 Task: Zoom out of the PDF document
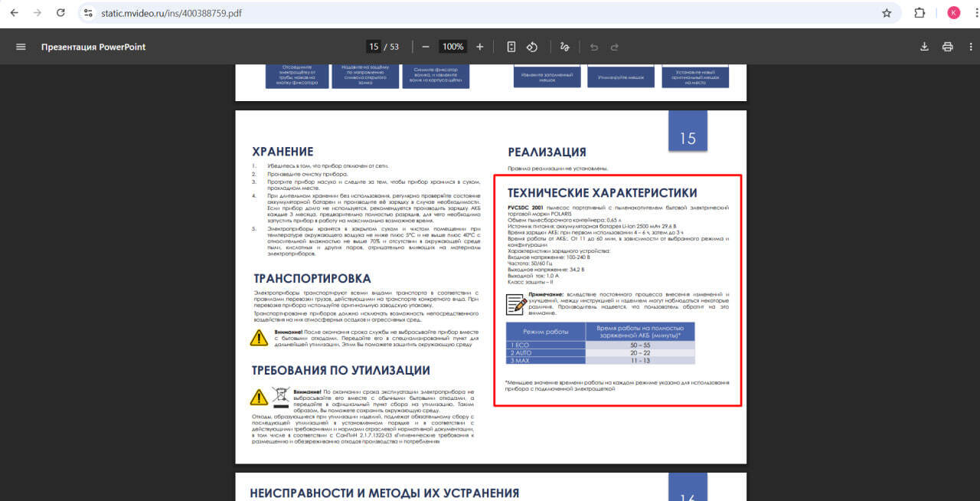pyautogui.click(x=426, y=47)
